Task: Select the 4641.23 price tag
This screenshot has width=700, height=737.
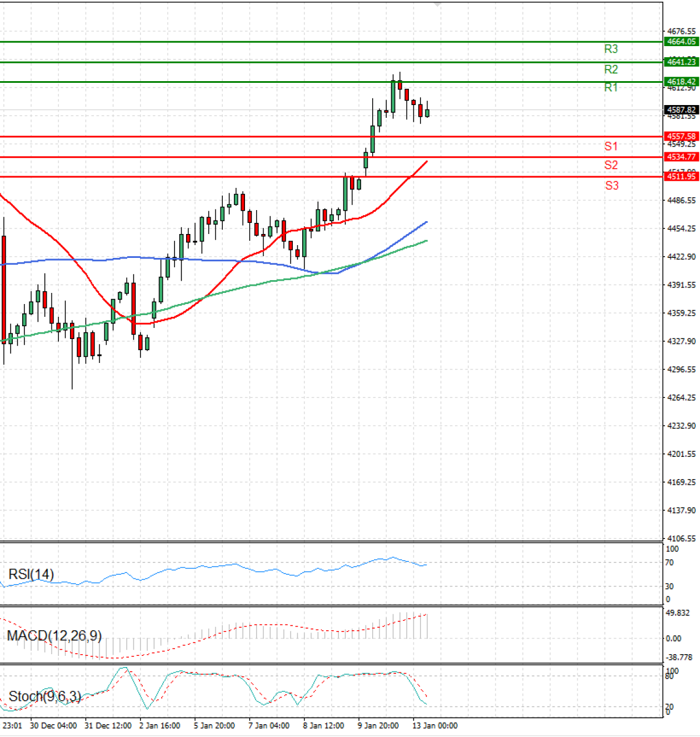Action: coord(681,62)
